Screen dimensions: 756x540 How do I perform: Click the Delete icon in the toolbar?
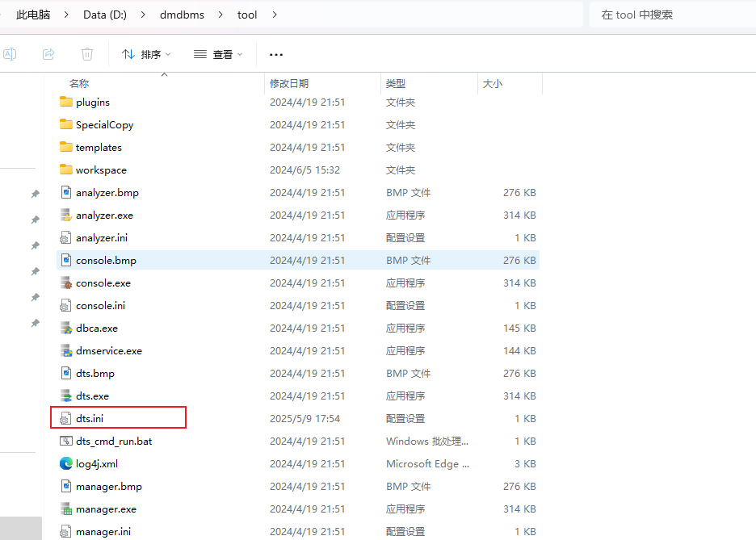(x=86, y=53)
